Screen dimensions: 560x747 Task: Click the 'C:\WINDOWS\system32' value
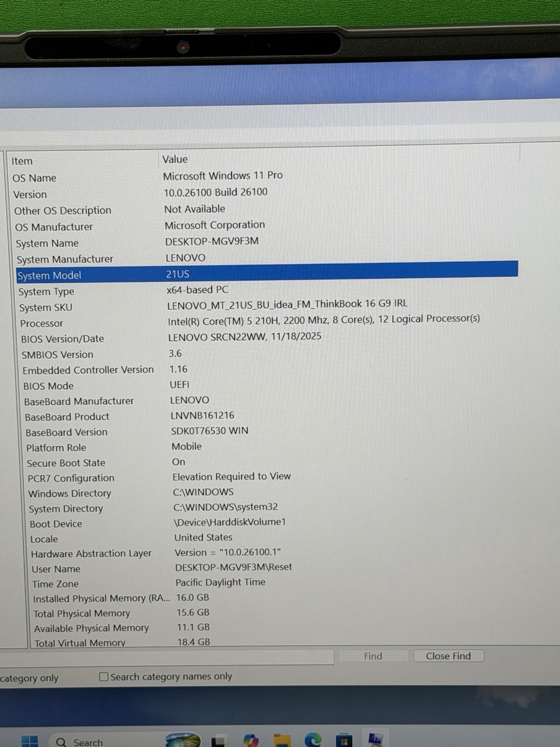click(x=226, y=507)
